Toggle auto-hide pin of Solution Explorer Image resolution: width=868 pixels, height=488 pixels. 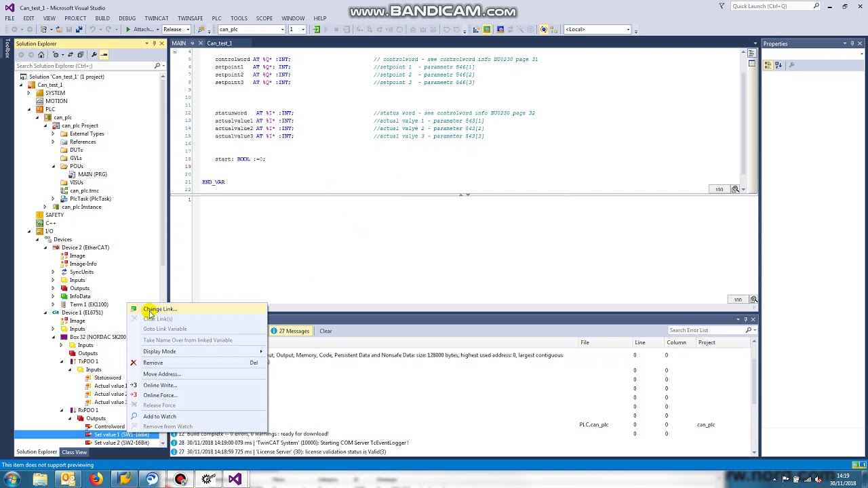pos(154,43)
